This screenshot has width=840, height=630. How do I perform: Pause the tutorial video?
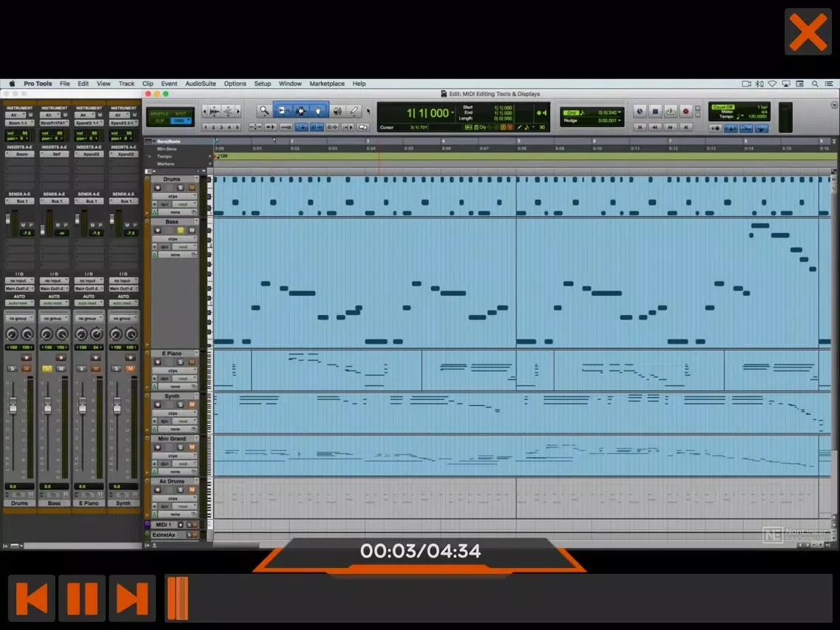click(x=82, y=598)
